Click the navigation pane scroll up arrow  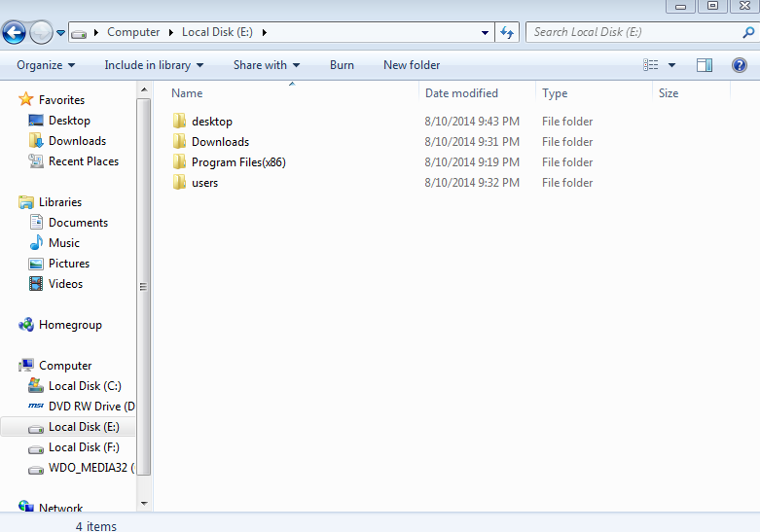[x=144, y=89]
